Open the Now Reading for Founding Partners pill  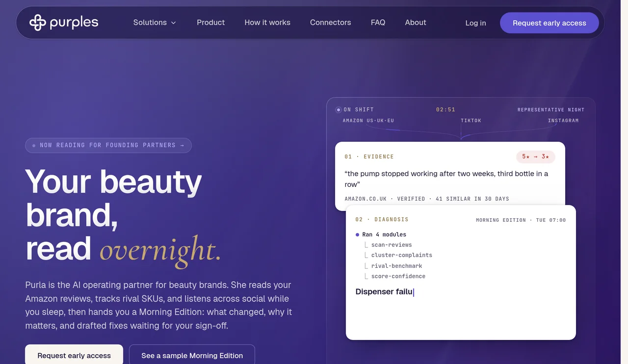(x=108, y=145)
